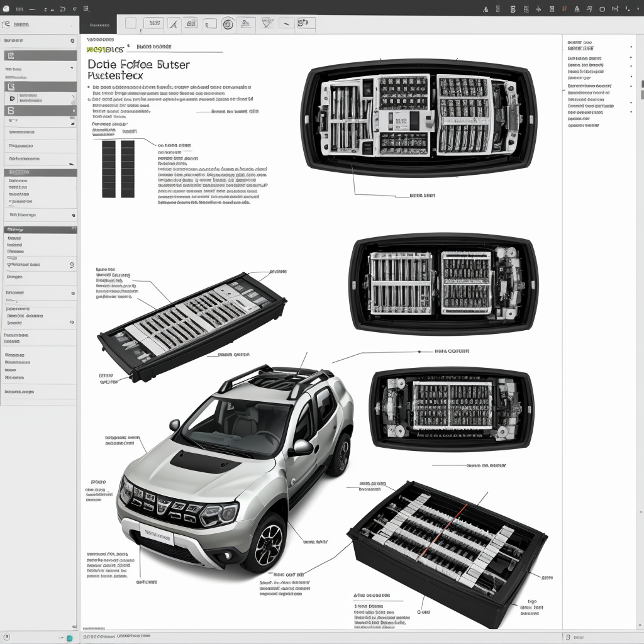Open the small dropdown caret at the title bar's far right
Viewport: 644px width, 644px height.
pos(638,9)
